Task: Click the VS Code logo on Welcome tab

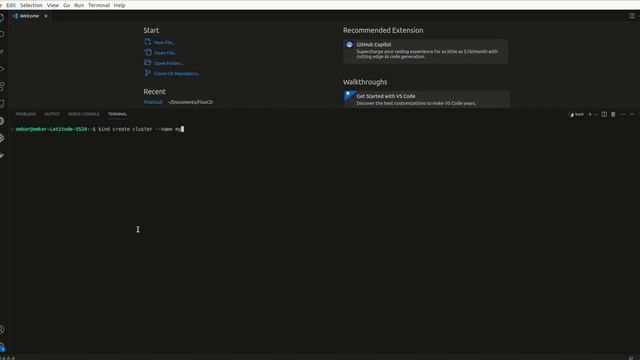Action: pyautogui.click(x=15, y=16)
